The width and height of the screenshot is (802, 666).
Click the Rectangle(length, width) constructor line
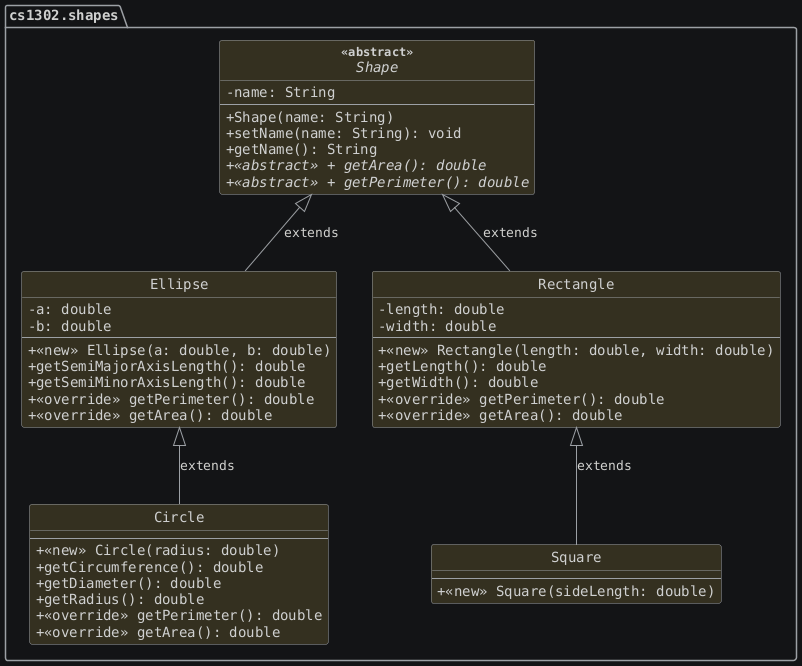coord(576,350)
